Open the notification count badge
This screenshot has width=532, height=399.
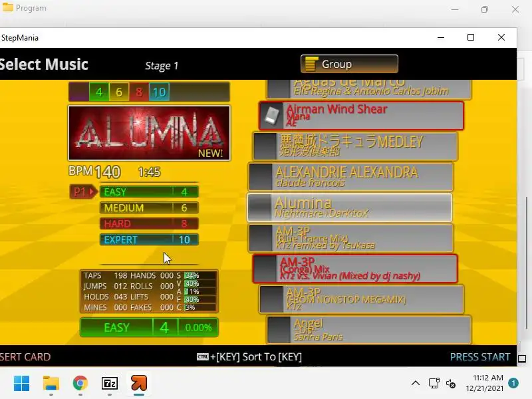click(x=513, y=383)
